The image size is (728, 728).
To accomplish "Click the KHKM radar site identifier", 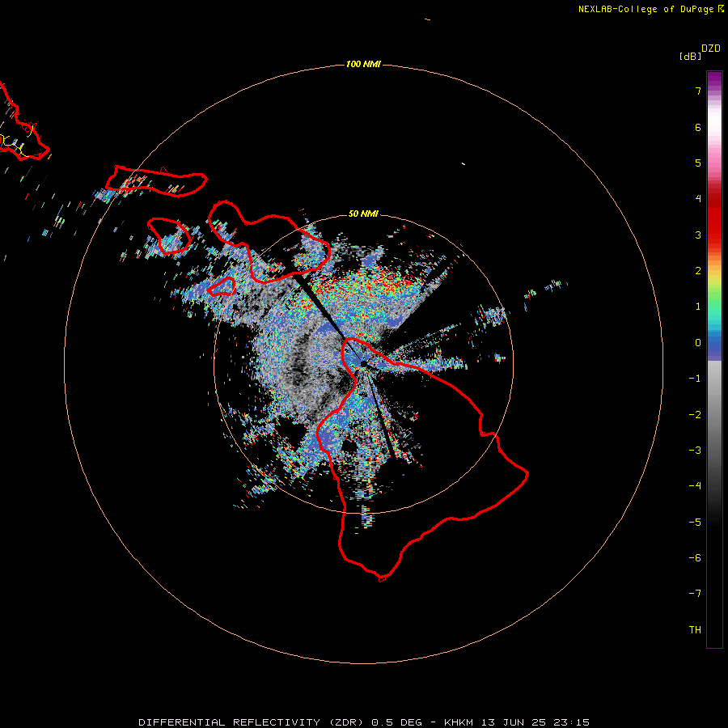I will pos(459,722).
